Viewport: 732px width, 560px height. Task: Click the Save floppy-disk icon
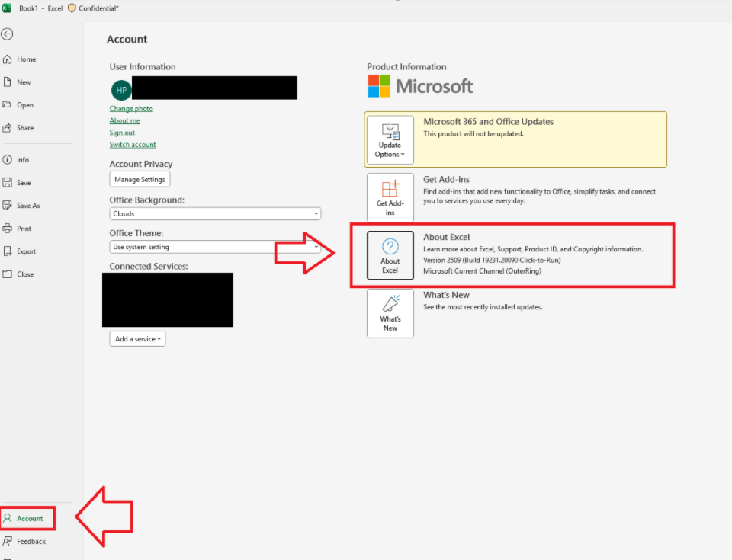8,182
